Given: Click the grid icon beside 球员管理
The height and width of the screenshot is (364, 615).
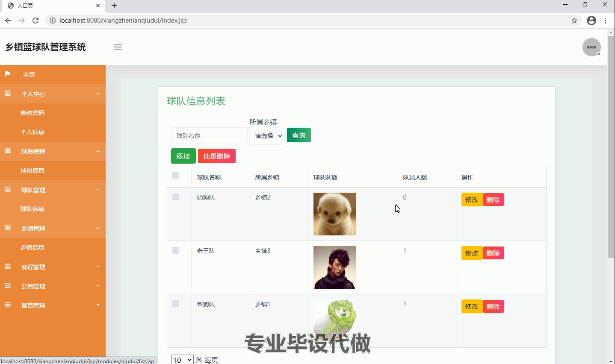Looking at the screenshot, I should click(8, 151).
